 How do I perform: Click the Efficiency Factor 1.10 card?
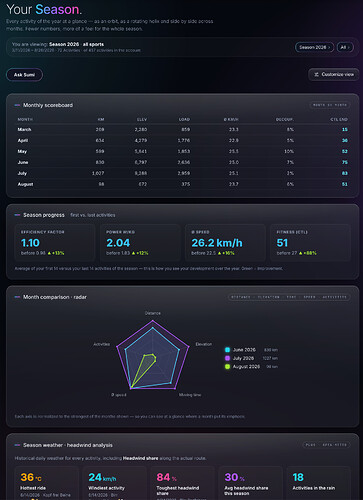coord(55,242)
